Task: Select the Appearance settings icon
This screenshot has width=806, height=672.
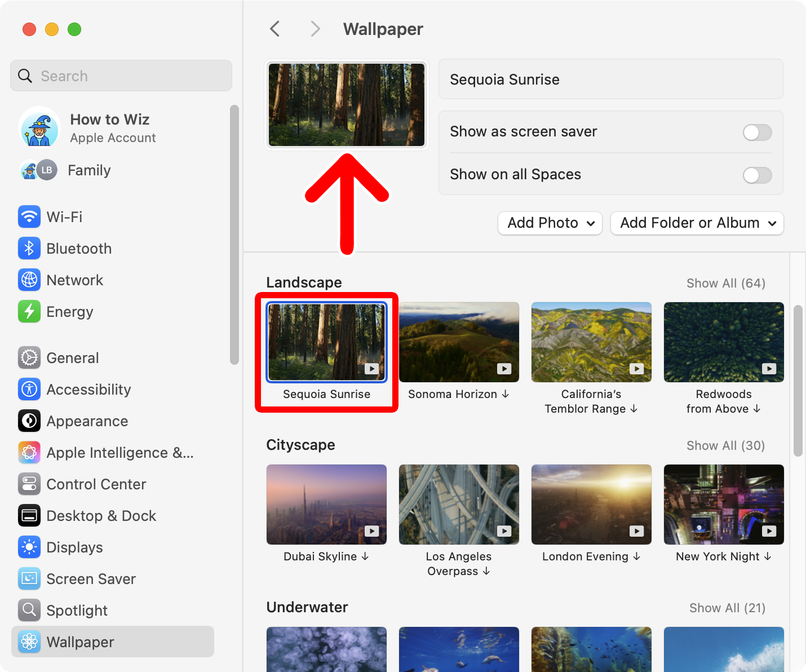Action: tap(29, 421)
